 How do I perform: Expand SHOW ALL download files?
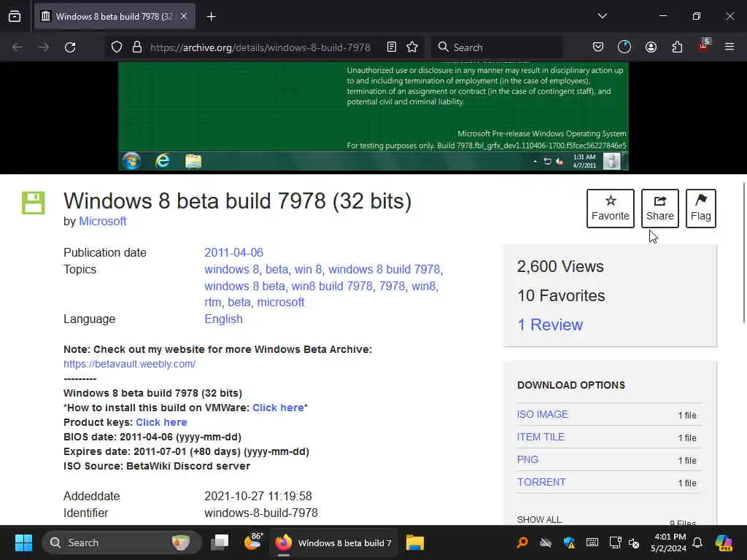pos(539,519)
